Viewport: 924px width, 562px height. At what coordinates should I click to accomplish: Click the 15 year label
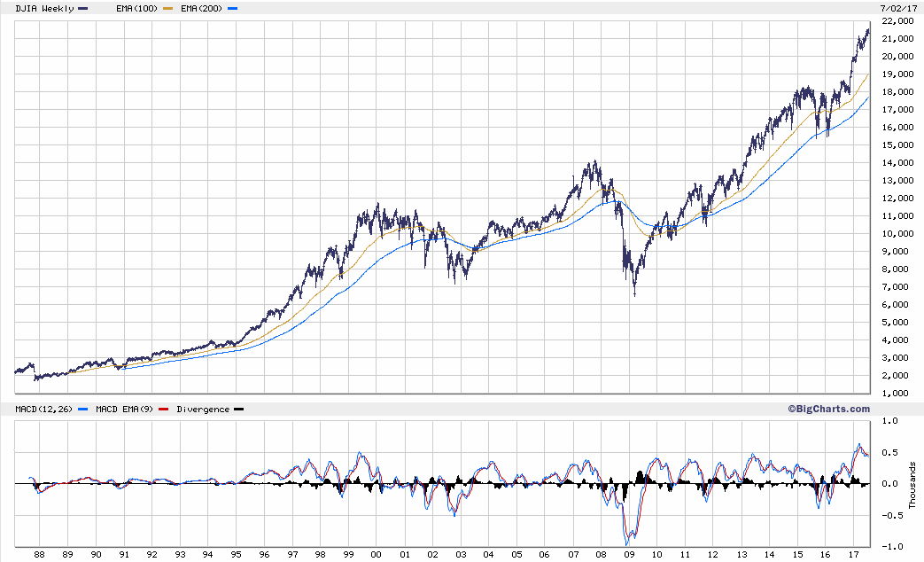[797, 554]
